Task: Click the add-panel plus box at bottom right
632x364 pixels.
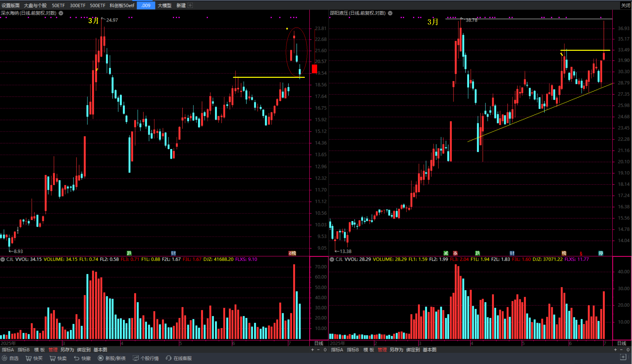Action: pyautogui.click(x=623, y=357)
